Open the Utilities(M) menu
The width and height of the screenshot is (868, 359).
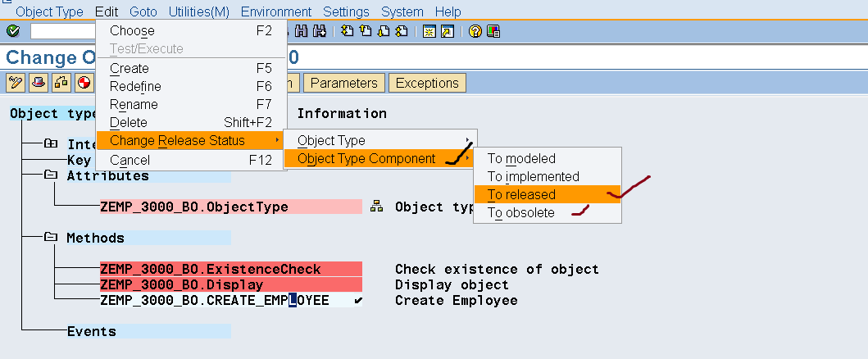[199, 11]
